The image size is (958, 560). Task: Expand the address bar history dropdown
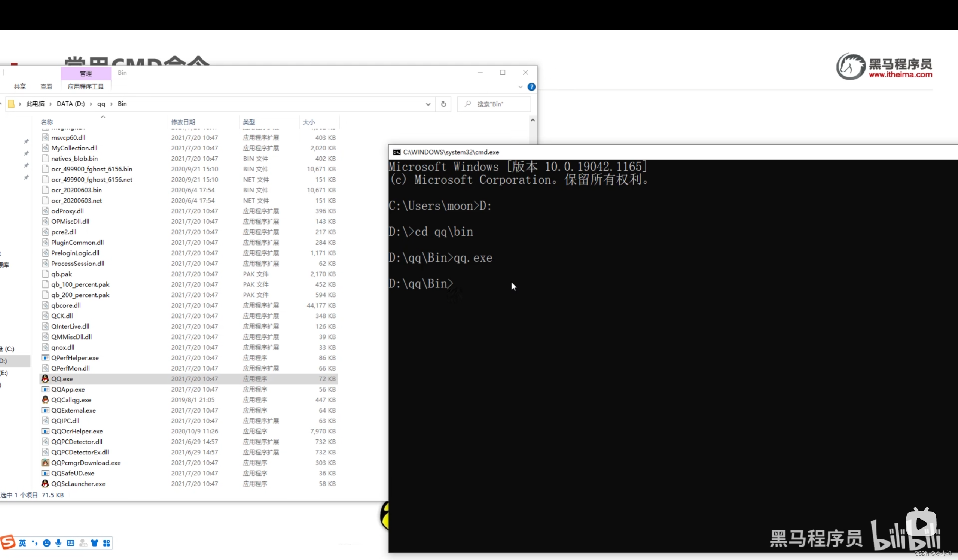pos(428,104)
